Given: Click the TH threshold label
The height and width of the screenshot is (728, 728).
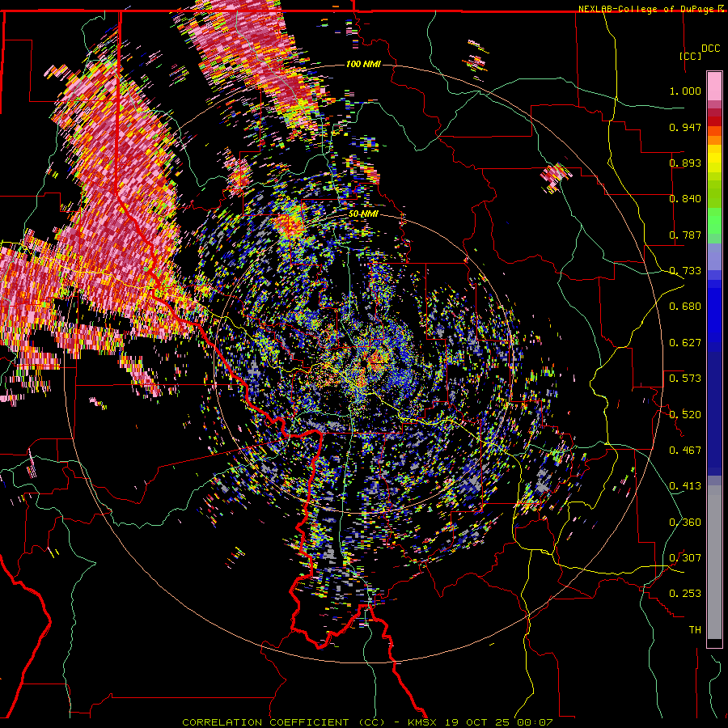Looking at the screenshot, I should click(695, 630).
